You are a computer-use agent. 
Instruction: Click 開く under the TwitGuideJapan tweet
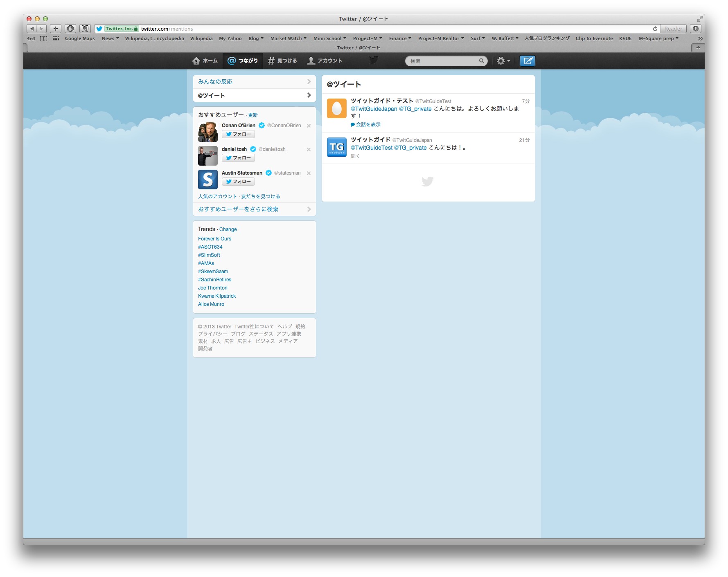tap(355, 156)
